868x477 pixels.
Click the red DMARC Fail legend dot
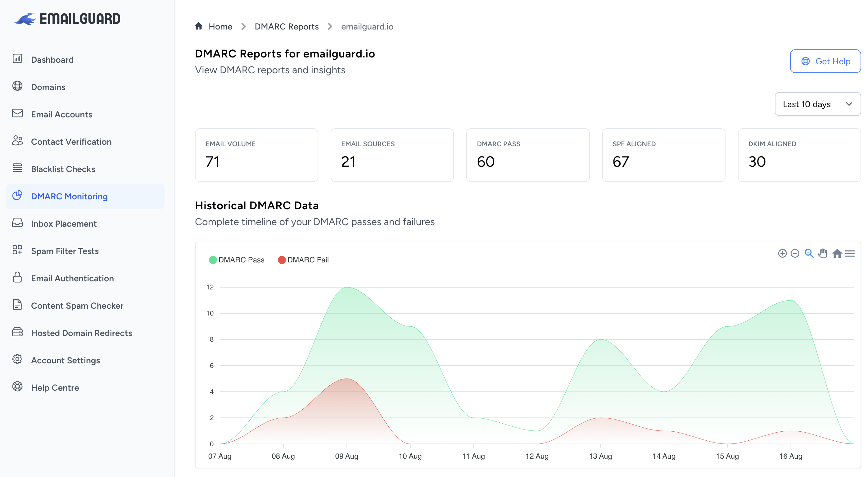282,260
